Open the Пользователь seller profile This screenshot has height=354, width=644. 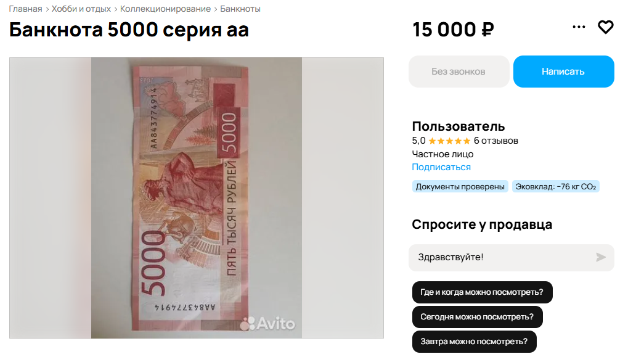coord(459,126)
